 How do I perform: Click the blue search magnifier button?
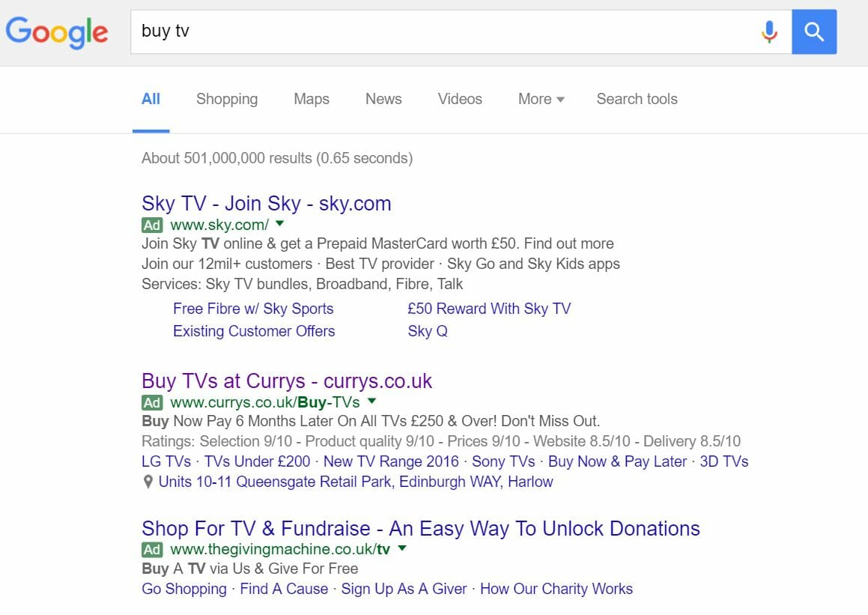tap(814, 31)
